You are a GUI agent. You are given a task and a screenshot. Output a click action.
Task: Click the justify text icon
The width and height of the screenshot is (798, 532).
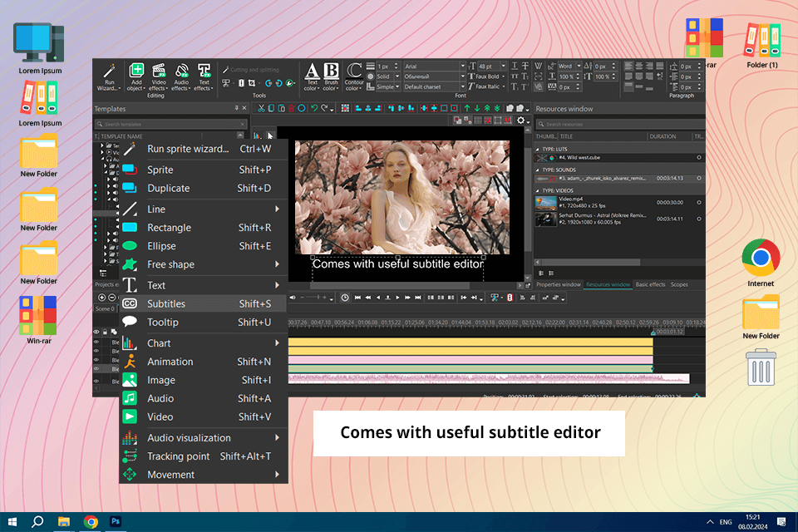(x=660, y=66)
